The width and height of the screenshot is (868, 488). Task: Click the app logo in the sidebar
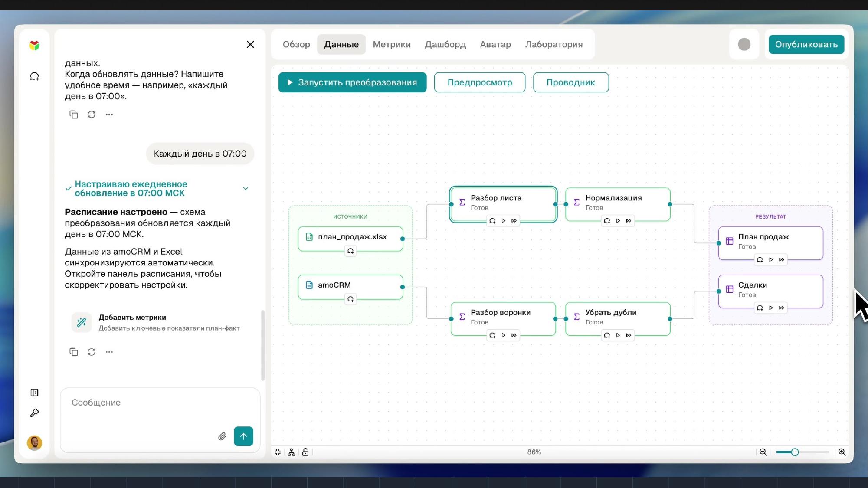[x=34, y=45]
